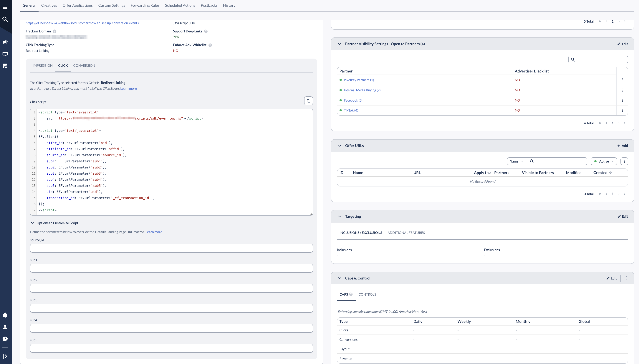
Task: Open row actions for TikTok partner
Action: tap(622, 110)
